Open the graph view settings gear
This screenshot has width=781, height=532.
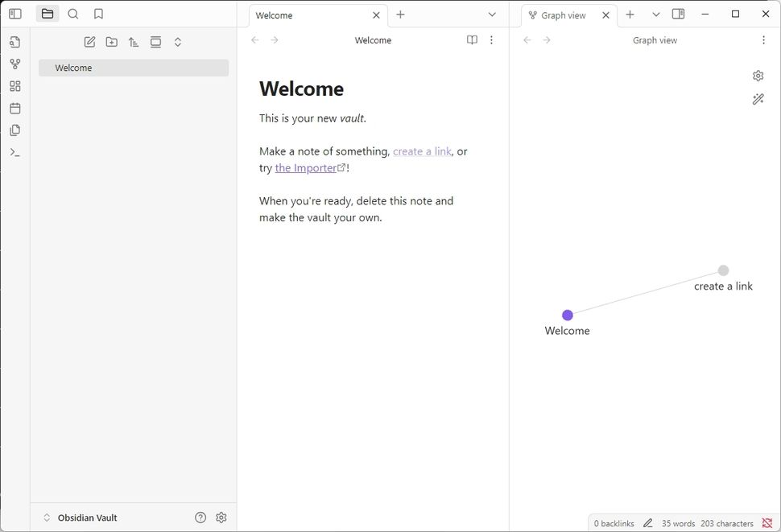757,75
